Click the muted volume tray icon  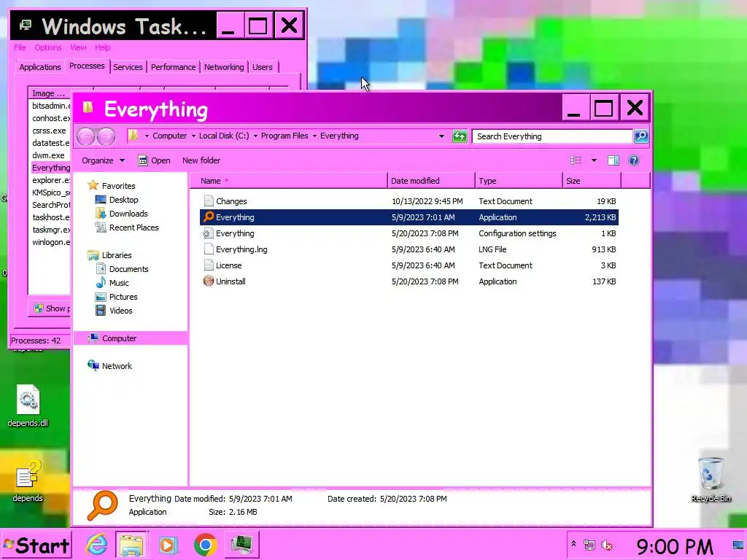coord(606,545)
